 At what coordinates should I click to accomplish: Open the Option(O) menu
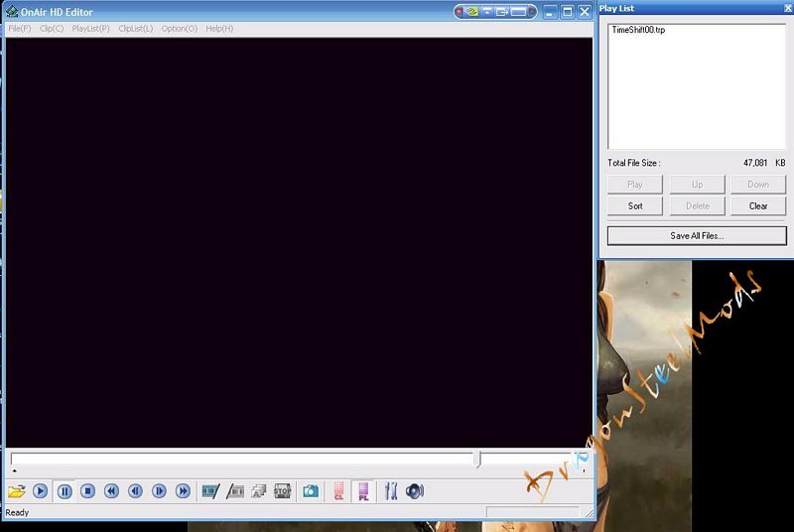[x=180, y=29]
